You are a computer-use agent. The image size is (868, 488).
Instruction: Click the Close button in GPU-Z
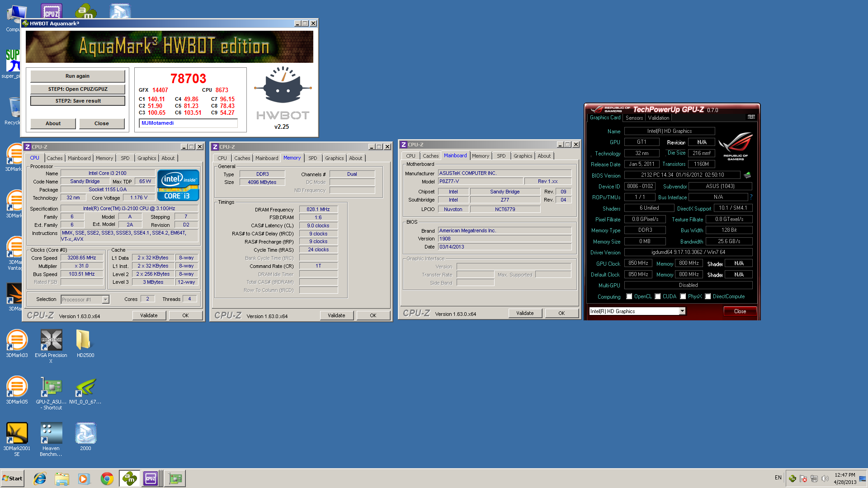tap(740, 311)
